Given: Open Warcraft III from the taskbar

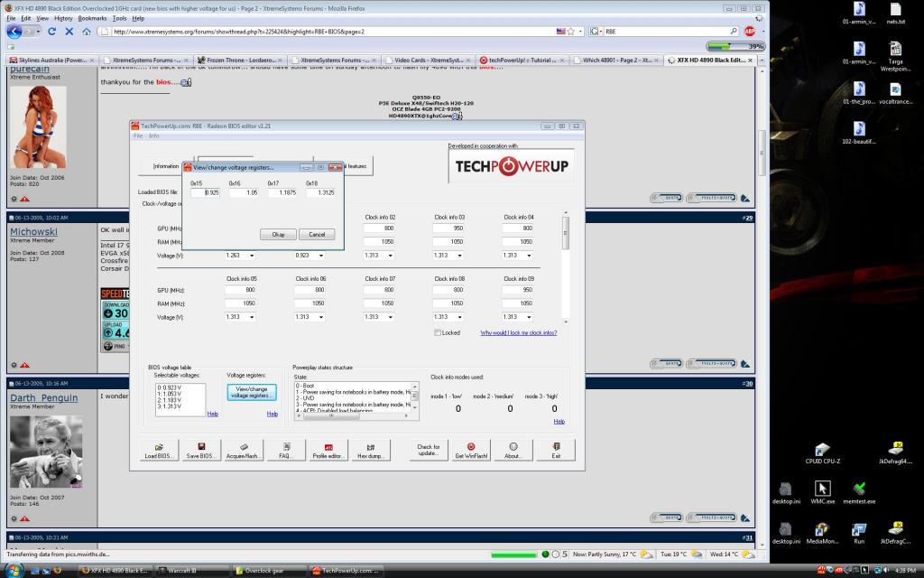Looking at the screenshot, I should point(191,571).
